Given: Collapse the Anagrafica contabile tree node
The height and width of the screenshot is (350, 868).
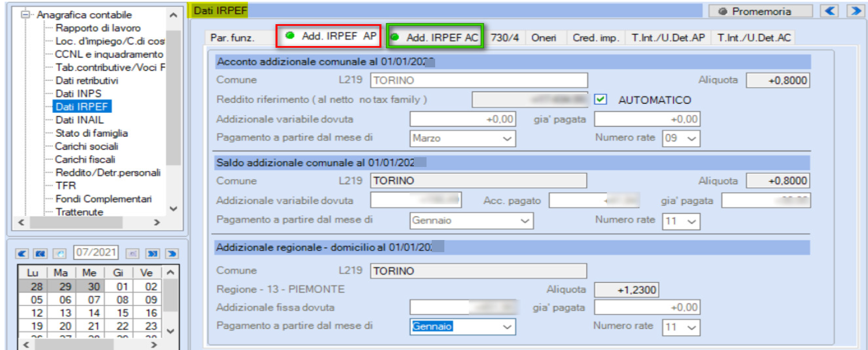Looking at the screenshot, I should tap(25, 15).
